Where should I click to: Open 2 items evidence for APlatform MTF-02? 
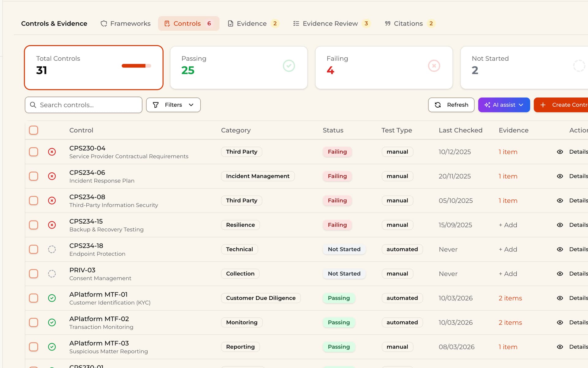510,323
